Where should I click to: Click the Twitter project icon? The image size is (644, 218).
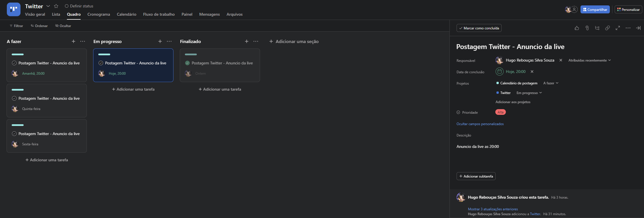14,9
